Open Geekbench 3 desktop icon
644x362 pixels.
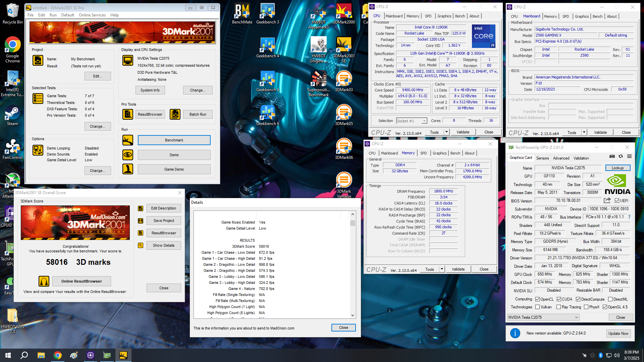click(268, 14)
